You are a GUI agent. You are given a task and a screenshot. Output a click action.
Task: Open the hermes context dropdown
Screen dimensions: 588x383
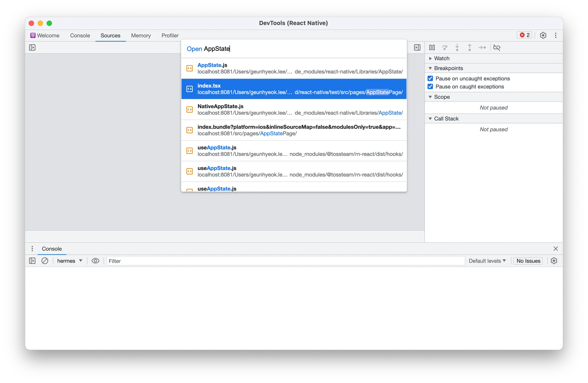pyautogui.click(x=69, y=261)
